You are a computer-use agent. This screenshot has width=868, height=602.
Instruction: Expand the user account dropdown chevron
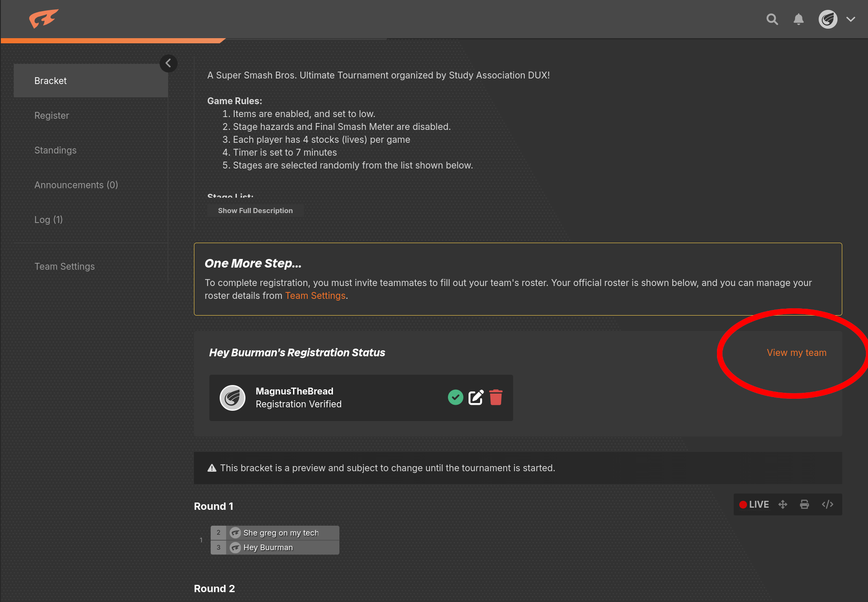click(x=850, y=19)
